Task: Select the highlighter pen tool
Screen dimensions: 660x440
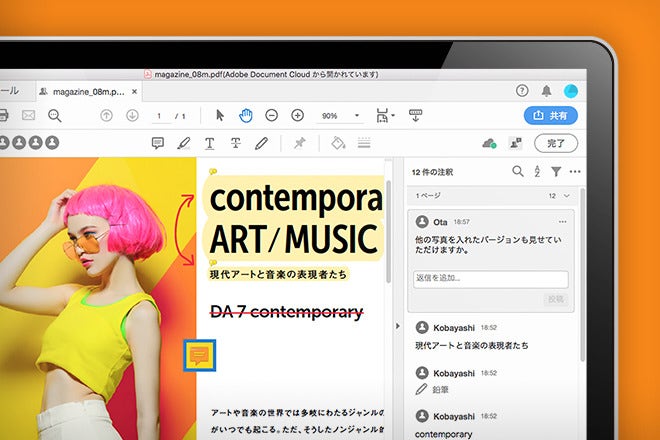Action: click(184, 143)
